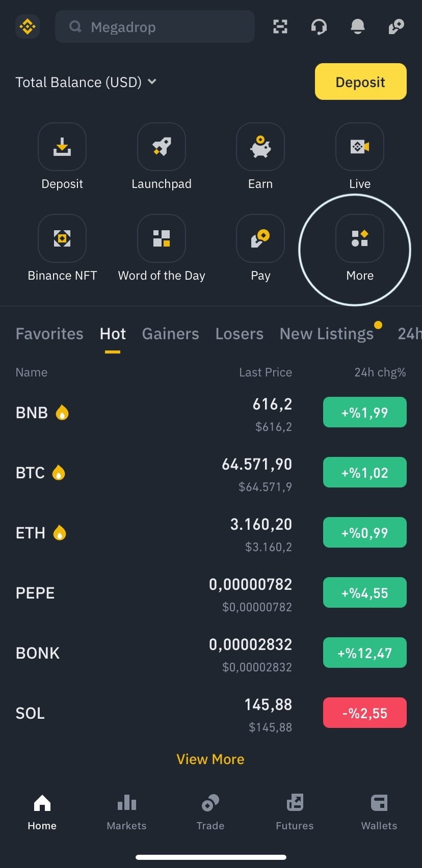Tap the Megadrop search field
The width and height of the screenshot is (422, 868).
click(155, 26)
